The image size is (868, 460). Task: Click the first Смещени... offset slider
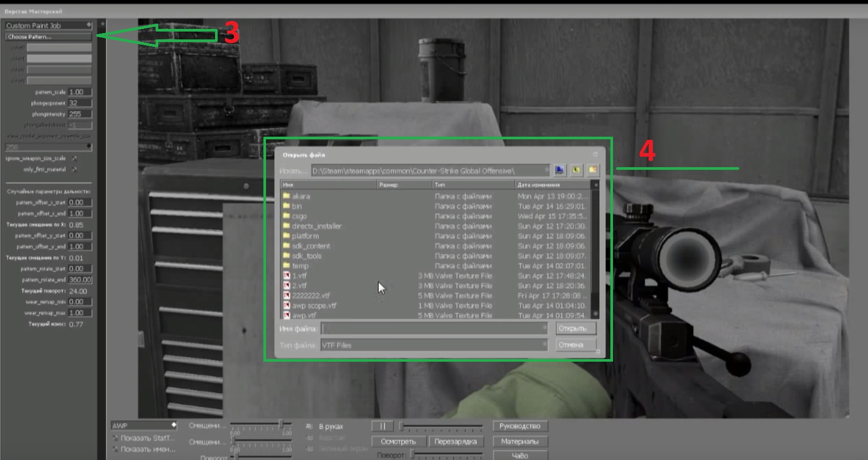pos(261,425)
